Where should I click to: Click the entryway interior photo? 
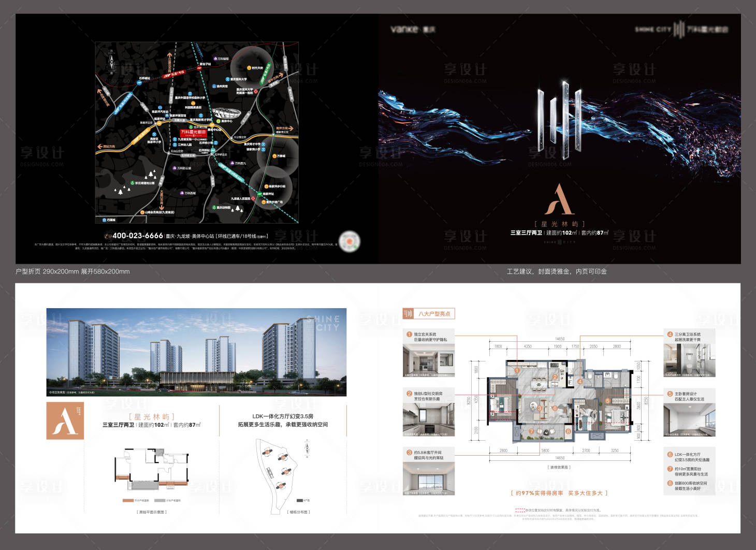tap(429, 360)
